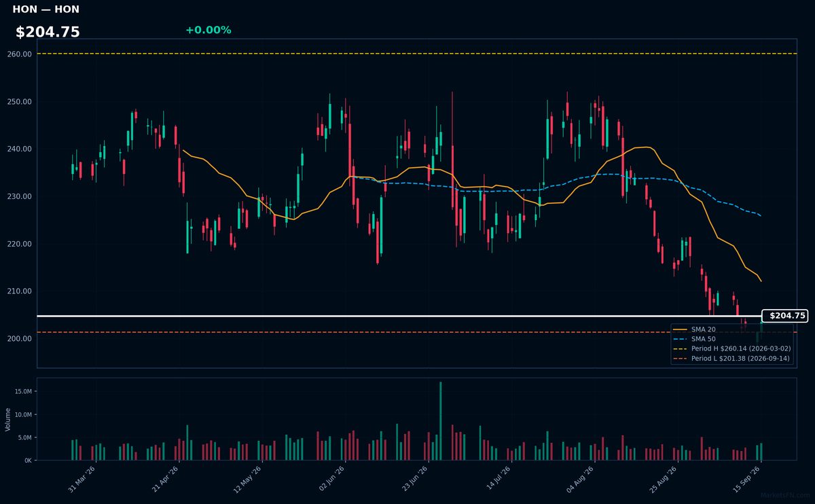
Task: Click the 12 May '26 date label
Action: click(247, 480)
